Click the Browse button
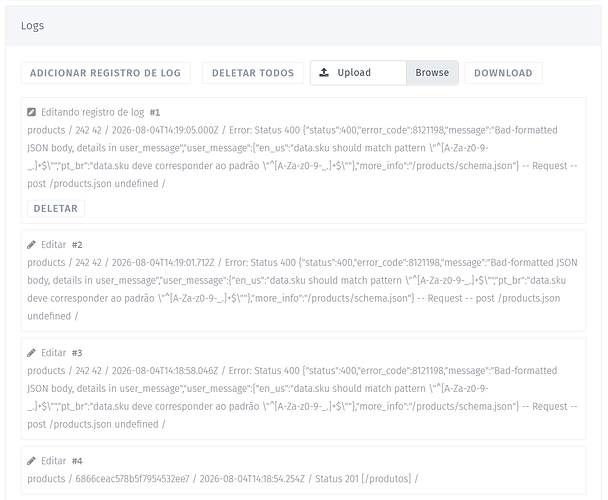Viewport: 608px width, 500px height. click(x=432, y=73)
